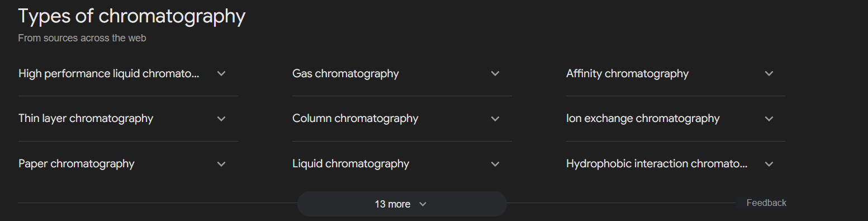Expand High performance liquid chromatography chevron

point(221,73)
